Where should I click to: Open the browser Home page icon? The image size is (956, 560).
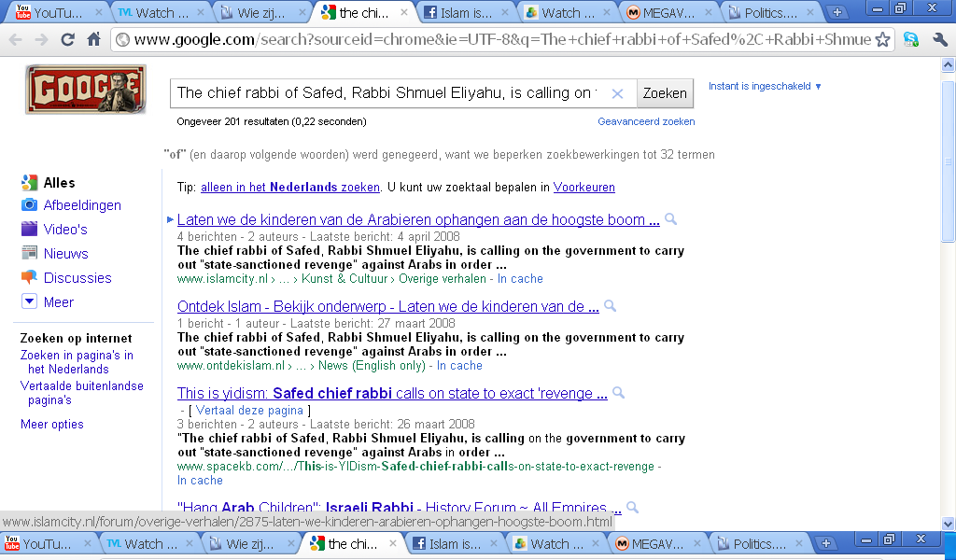pyautogui.click(x=94, y=39)
